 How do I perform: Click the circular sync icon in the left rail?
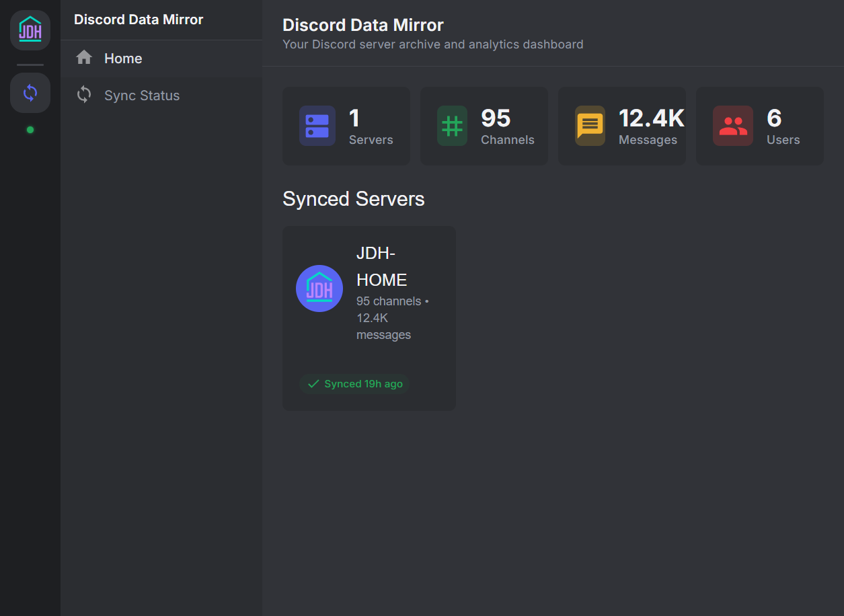[30, 93]
